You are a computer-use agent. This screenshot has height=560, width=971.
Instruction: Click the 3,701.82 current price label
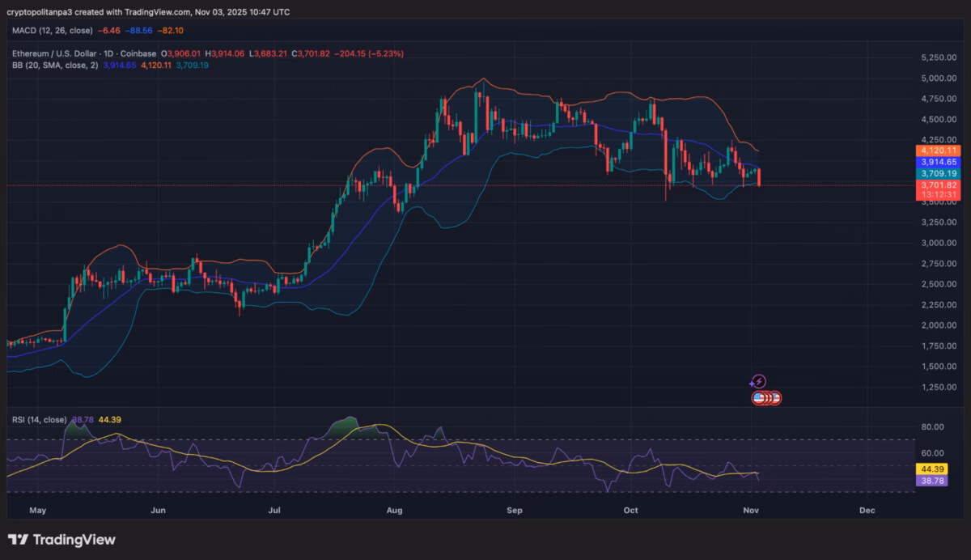939,185
